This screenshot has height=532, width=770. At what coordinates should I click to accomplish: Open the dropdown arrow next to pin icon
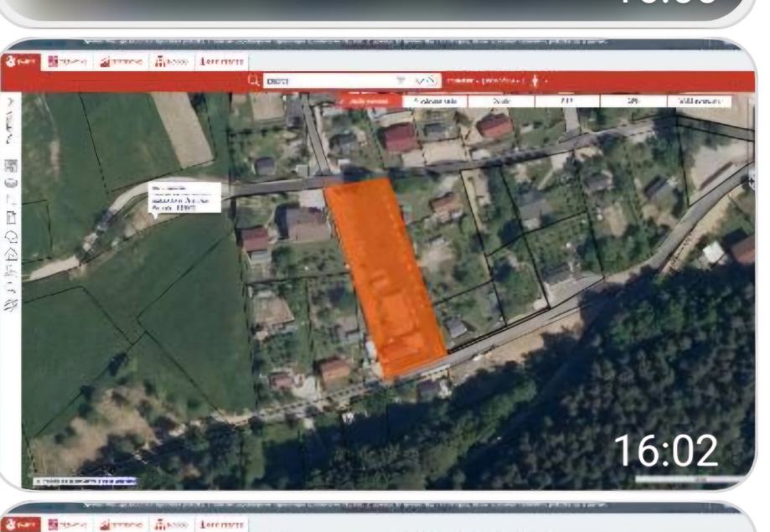coord(547,80)
